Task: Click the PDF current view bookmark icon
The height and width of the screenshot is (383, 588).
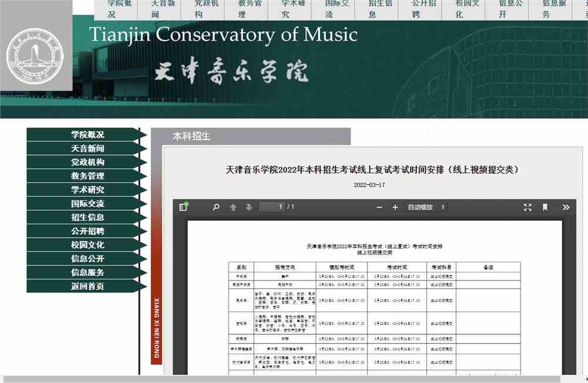Action: point(545,207)
